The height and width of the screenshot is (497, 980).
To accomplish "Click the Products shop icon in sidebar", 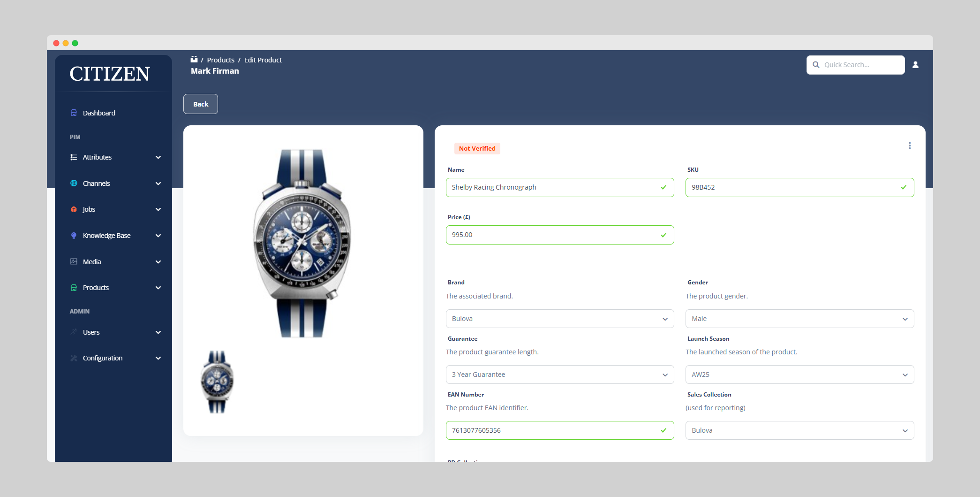I will [74, 288].
